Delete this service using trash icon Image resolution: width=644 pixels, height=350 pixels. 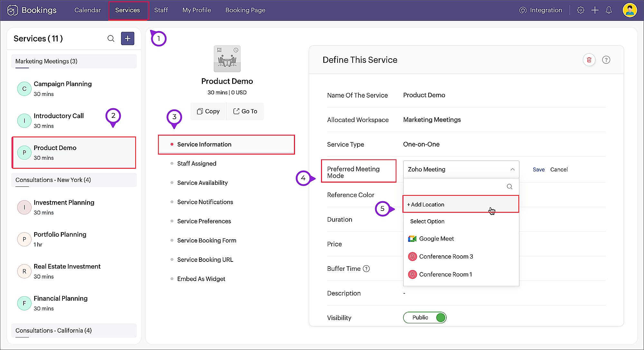pyautogui.click(x=589, y=60)
